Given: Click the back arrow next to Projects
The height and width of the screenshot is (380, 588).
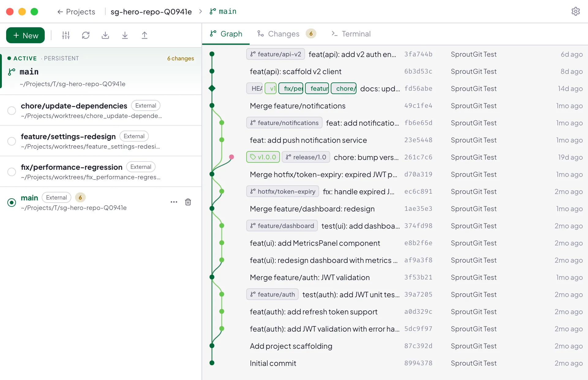Looking at the screenshot, I should 60,12.
